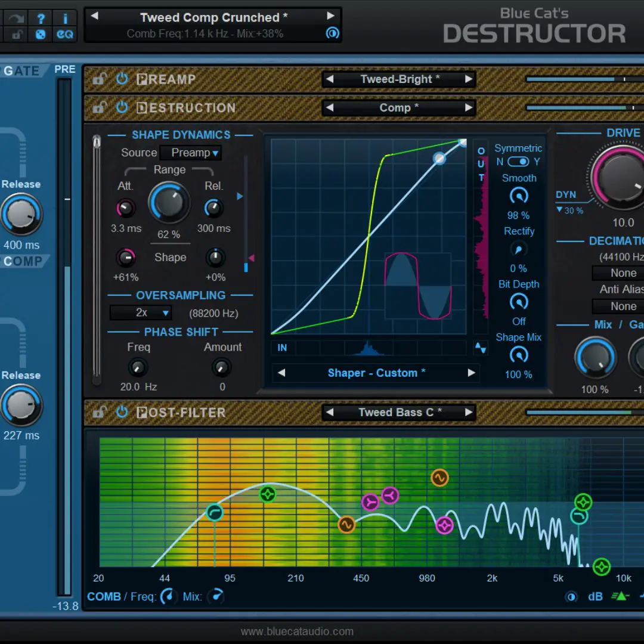The image size is (644, 644).
Task: Select previous Preamp preset arrow
Action: pos(329,79)
